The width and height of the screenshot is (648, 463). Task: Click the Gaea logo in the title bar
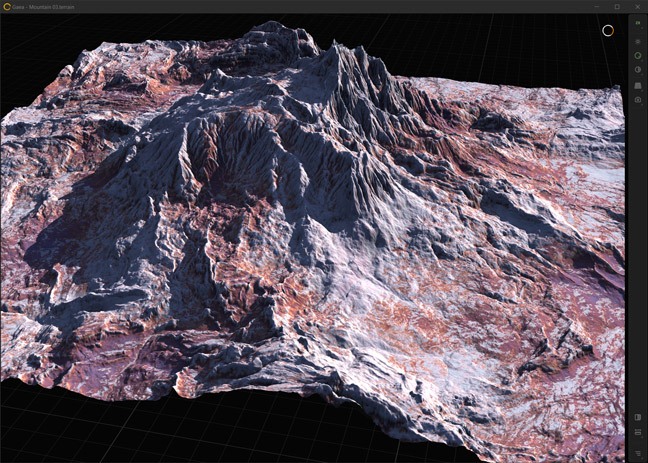click(7, 6)
